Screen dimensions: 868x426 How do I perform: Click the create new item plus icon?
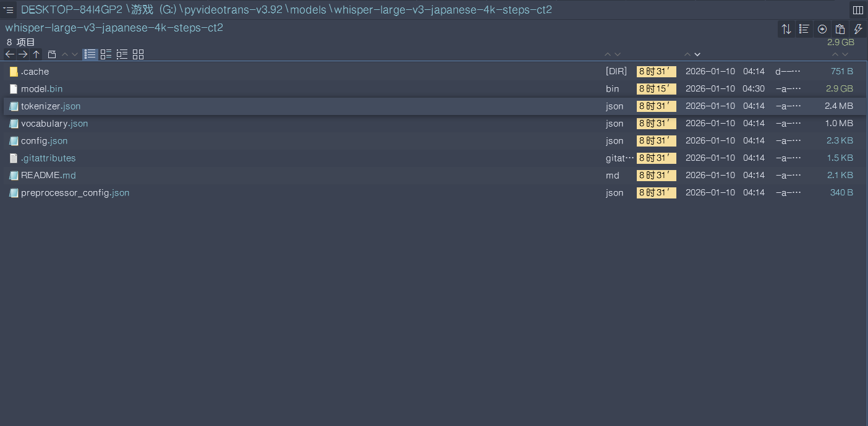[x=822, y=29]
